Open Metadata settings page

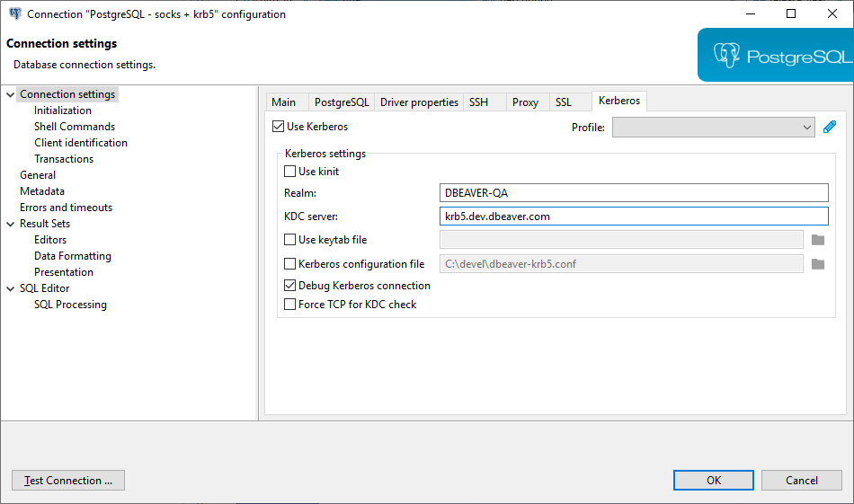pyautogui.click(x=42, y=191)
